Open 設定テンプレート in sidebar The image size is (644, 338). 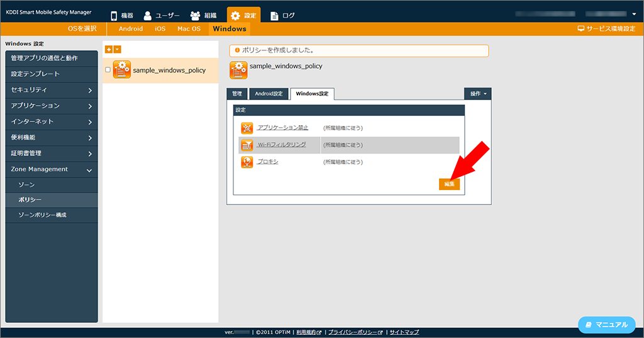click(52, 74)
